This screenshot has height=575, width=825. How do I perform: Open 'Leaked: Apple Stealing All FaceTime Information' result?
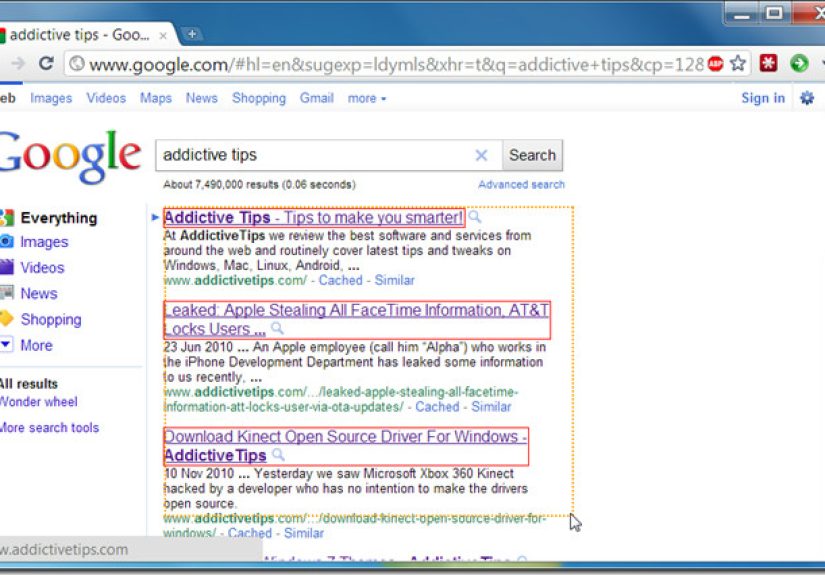coord(356,319)
